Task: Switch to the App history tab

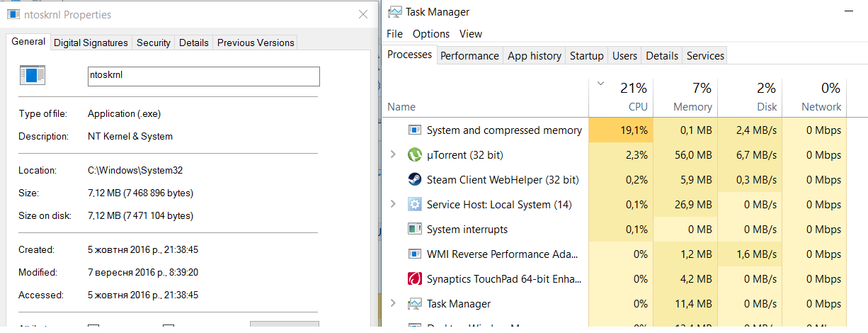Action: pos(535,55)
